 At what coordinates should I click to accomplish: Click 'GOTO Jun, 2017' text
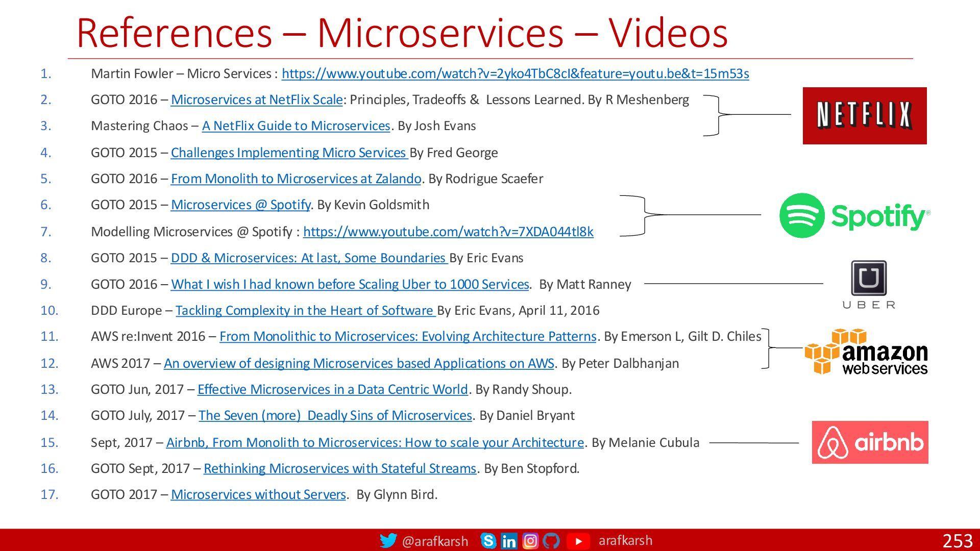[137, 389]
